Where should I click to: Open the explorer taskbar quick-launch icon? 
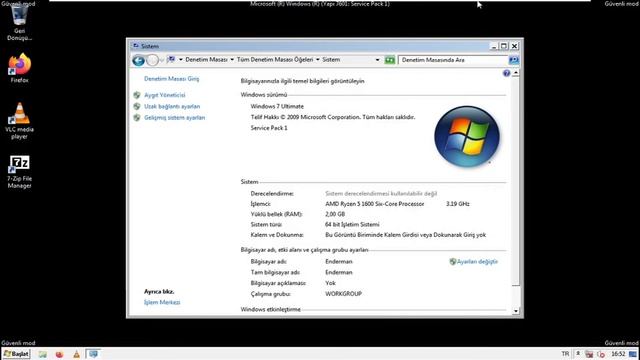(x=42, y=354)
